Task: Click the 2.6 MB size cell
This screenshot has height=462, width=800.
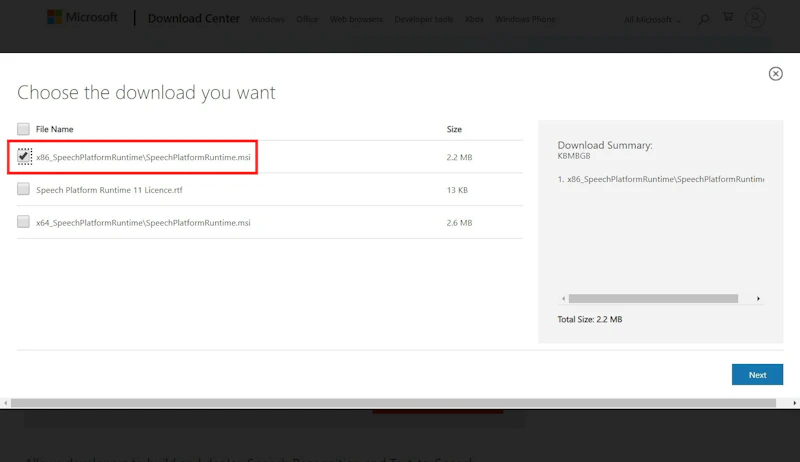Action: tap(459, 222)
